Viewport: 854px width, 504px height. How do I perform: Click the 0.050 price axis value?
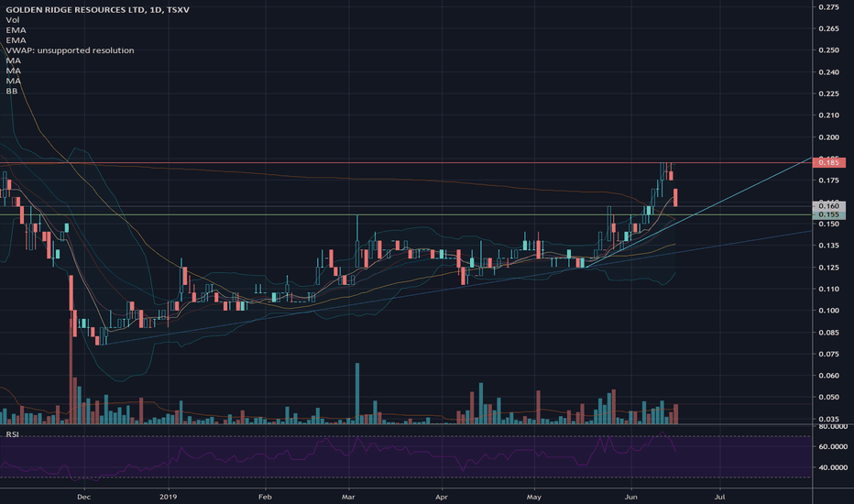[x=829, y=397]
